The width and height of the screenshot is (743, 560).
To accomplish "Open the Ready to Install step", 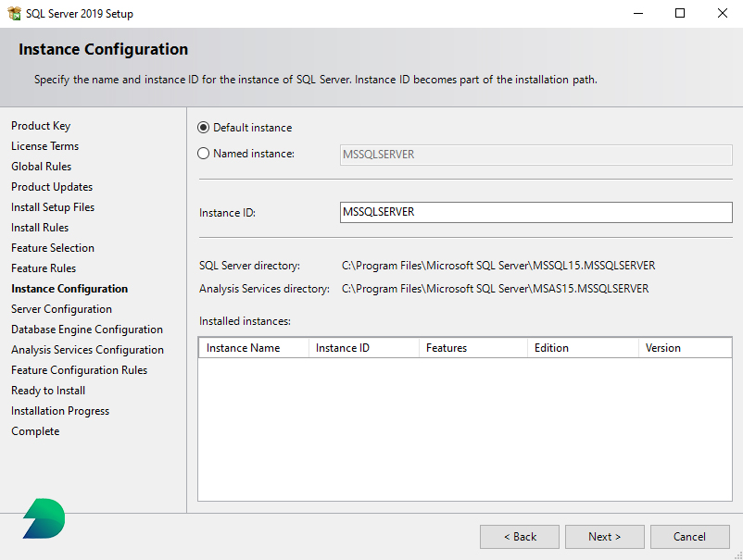I will (x=48, y=390).
